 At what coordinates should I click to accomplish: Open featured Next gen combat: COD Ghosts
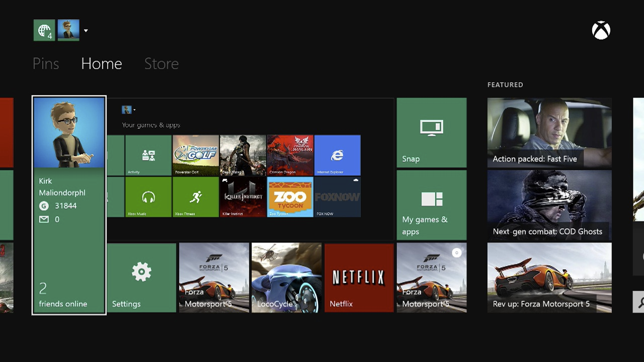pos(549,205)
